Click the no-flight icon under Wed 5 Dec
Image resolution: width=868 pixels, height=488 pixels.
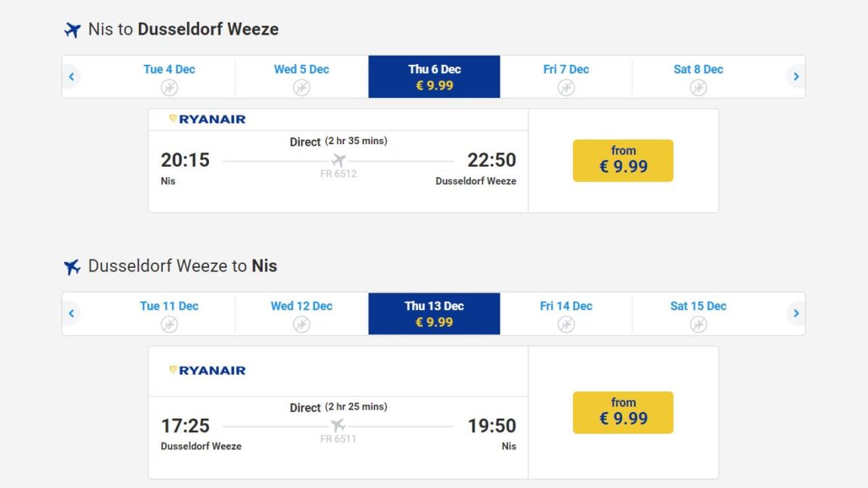tap(302, 87)
